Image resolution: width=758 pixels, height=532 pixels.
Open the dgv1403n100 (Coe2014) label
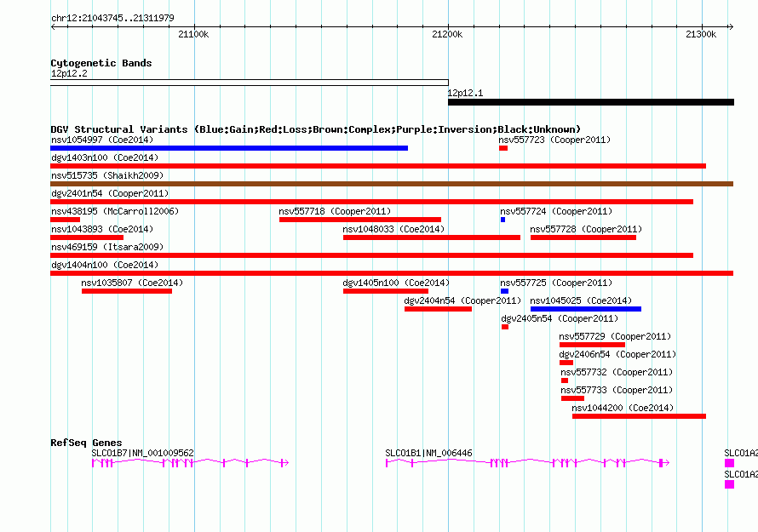(x=105, y=157)
